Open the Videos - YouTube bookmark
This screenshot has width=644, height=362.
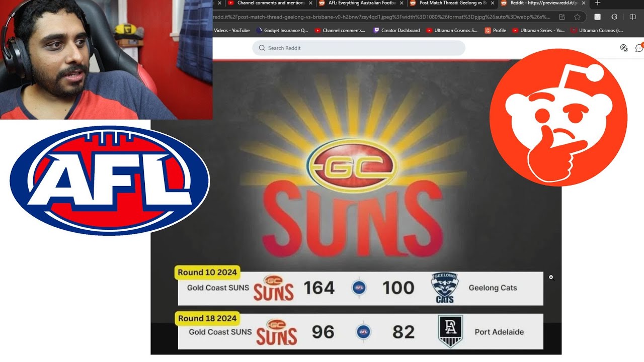[231, 30]
